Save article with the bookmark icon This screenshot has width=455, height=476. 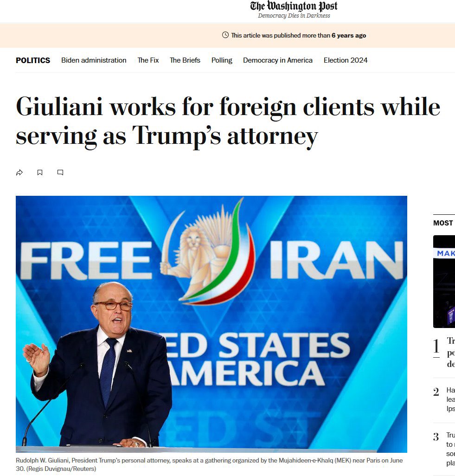point(40,173)
